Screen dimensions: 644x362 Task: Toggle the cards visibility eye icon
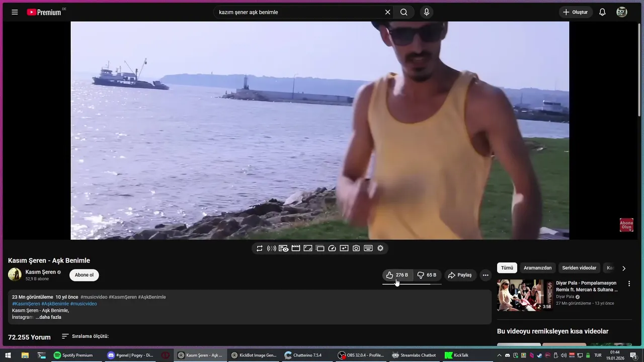click(284, 248)
